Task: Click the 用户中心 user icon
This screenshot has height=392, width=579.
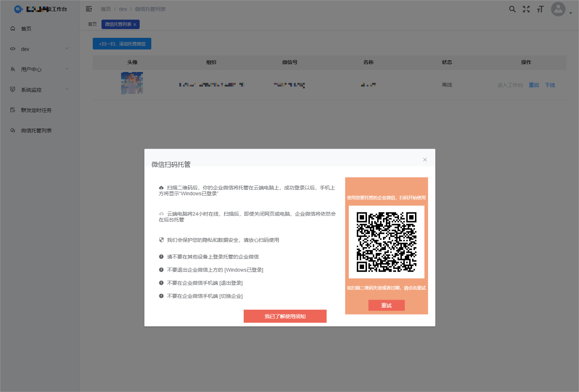Action: pos(13,69)
